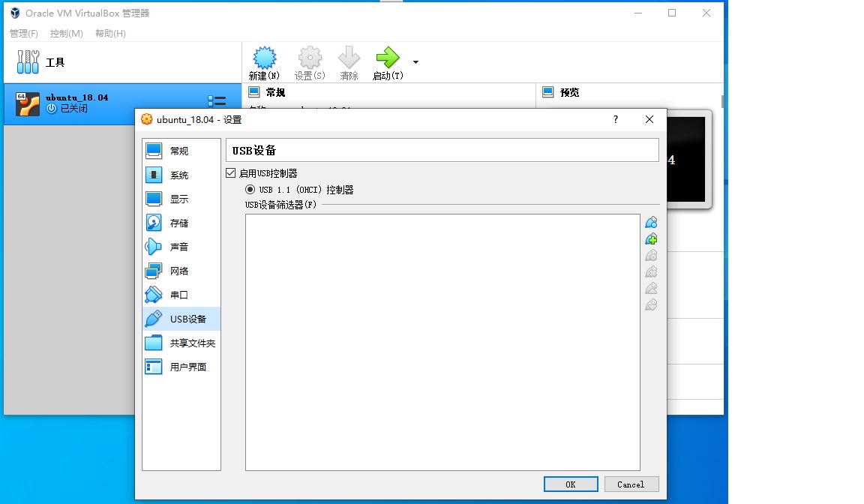This screenshot has width=864, height=504.
Task: Confirm settings with the OK button
Action: (x=571, y=484)
